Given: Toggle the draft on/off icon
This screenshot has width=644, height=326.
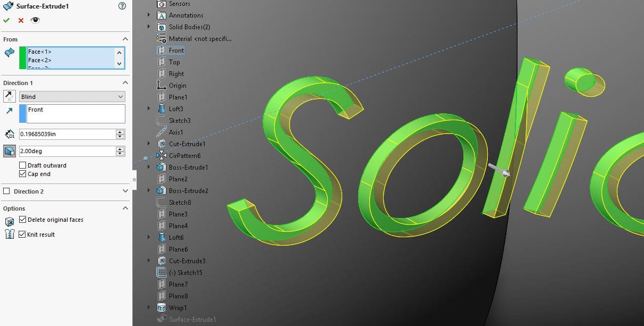Looking at the screenshot, I should 9,152.
